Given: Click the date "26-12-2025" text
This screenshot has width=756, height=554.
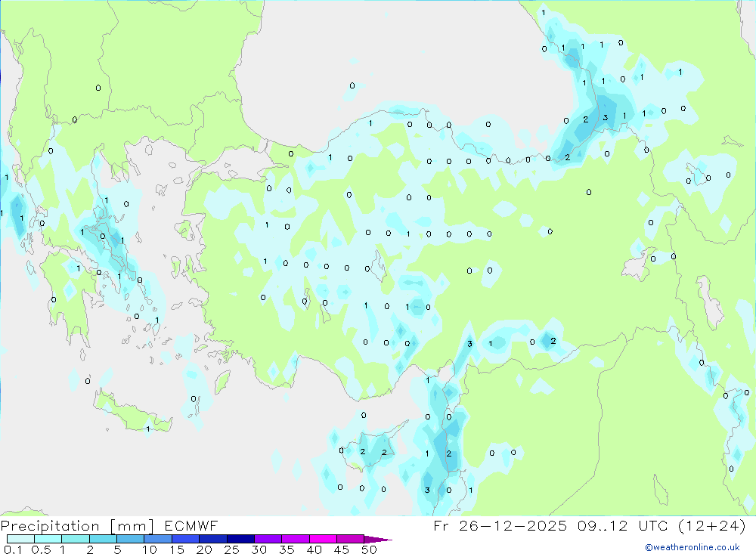Looking at the screenshot, I should pyautogui.click(x=513, y=525).
